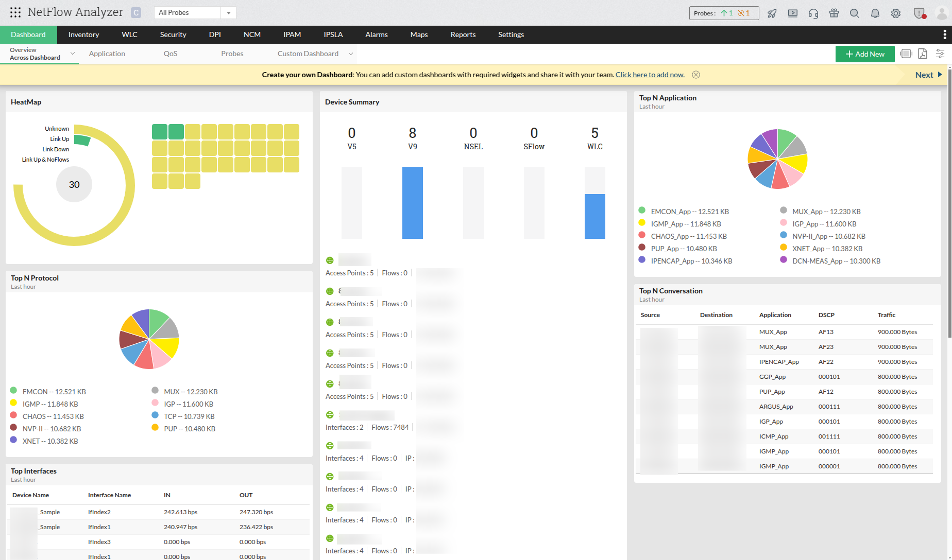Click the DSCP column header
The width and height of the screenshot is (952, 560).
coord(826,315)
